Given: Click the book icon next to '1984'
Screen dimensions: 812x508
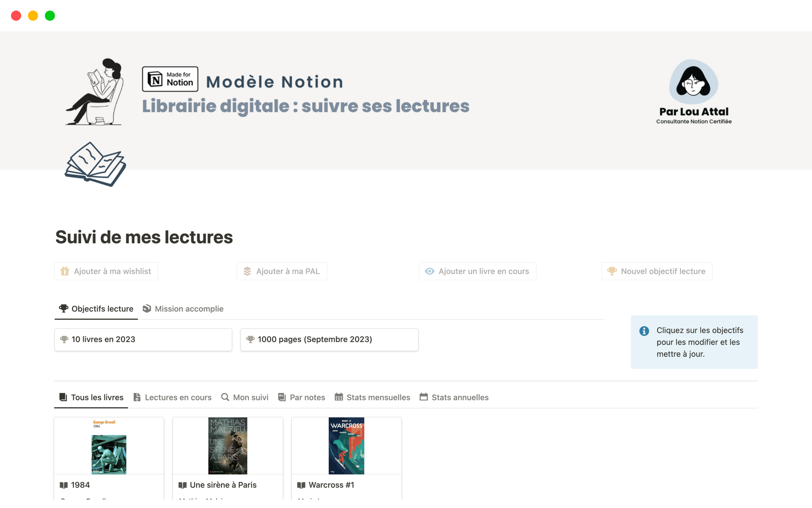Looking at the screenshot, I should (x=64, y=485).
